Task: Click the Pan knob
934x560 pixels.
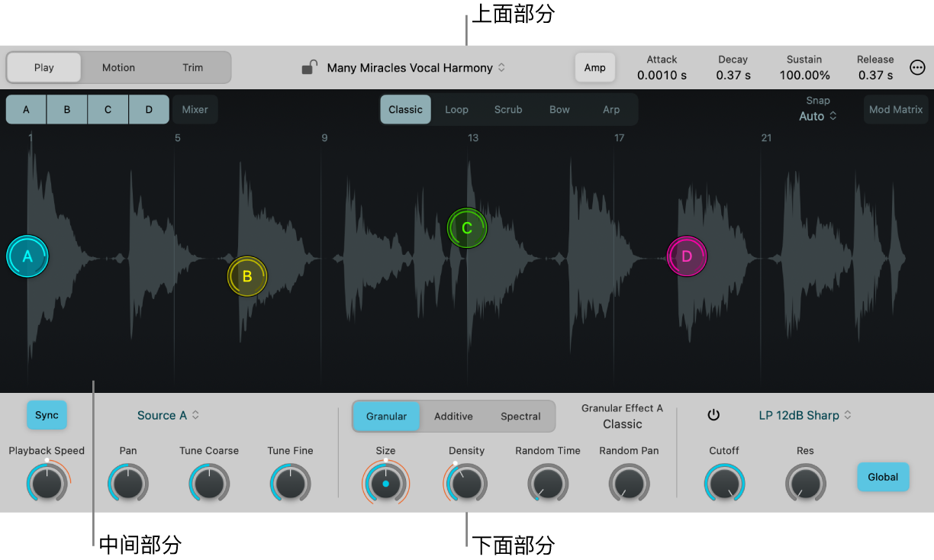Action: (128, 484)
